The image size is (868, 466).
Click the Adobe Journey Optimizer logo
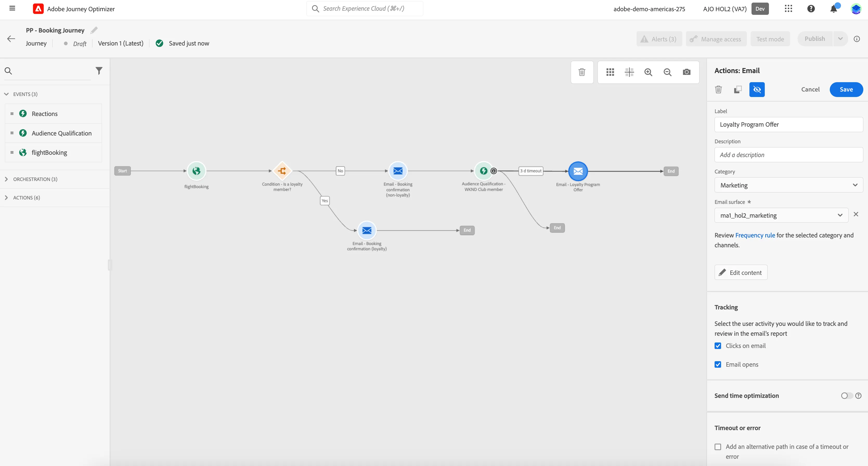click(38, 9)
